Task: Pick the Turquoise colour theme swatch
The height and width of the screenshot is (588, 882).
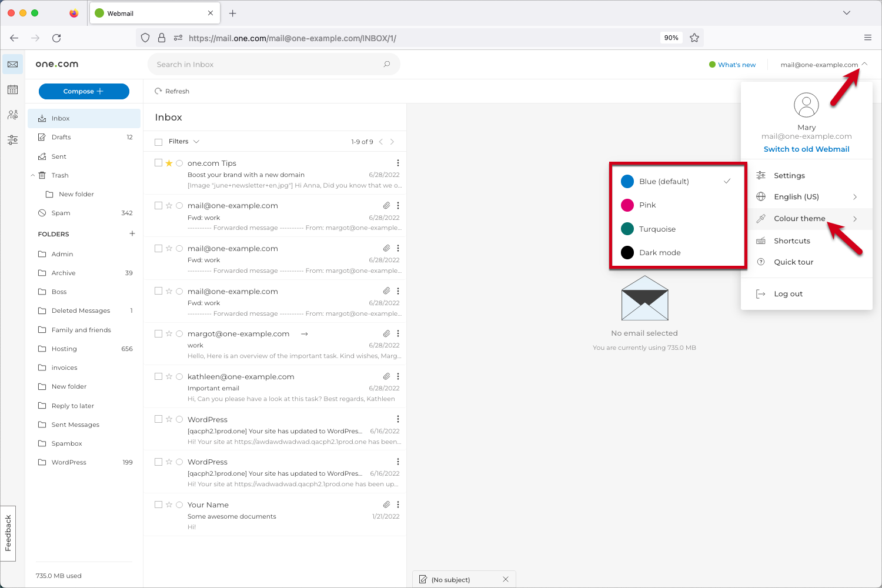Action: click(x=627, y=229)
